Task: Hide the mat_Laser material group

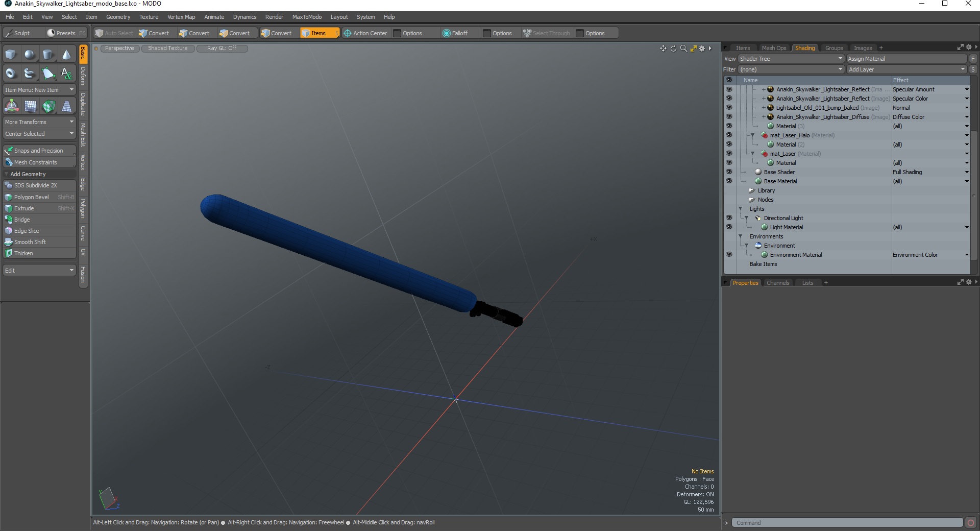Action: click(x=729, y=154)
